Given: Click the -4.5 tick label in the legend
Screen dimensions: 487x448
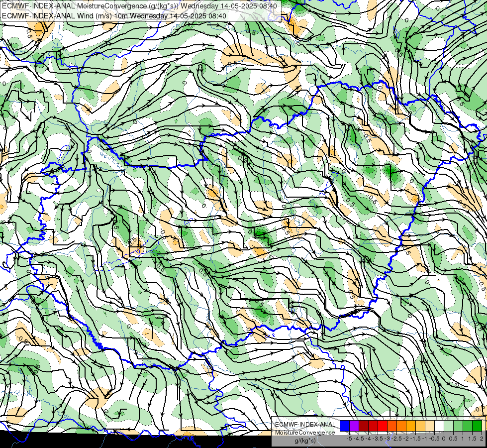Looking at the screenshot, I should 359,439.
